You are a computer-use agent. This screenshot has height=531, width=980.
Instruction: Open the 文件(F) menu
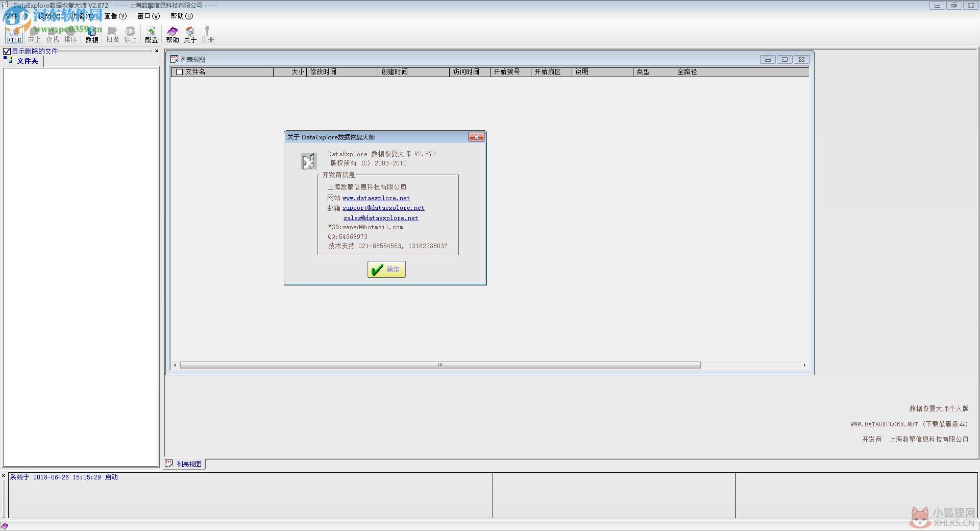[16, 16]
